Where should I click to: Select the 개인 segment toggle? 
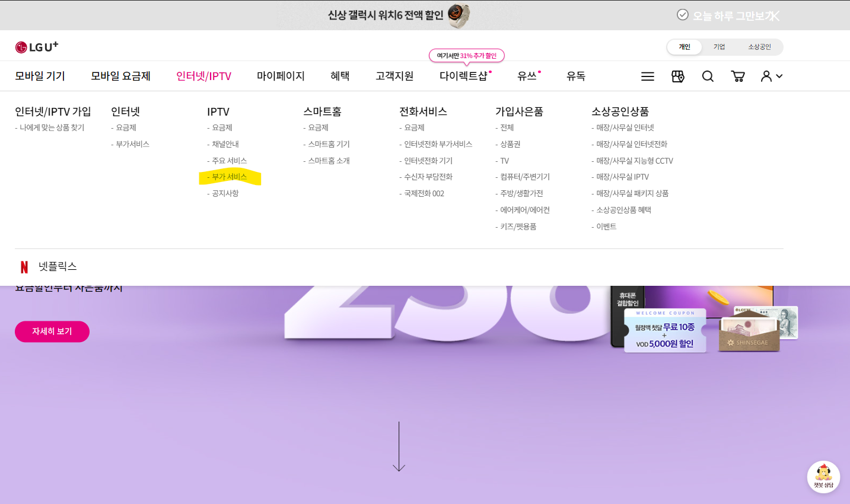[685, 47]
